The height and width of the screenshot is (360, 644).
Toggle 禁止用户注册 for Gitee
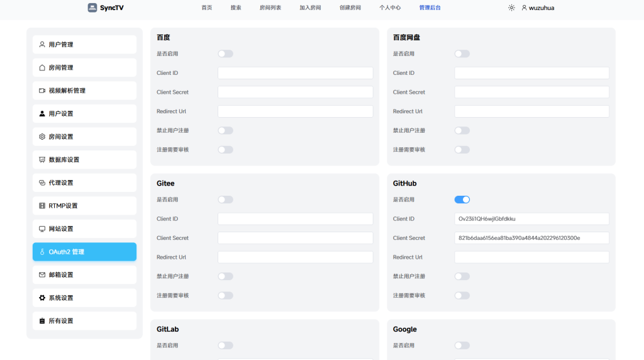point(226,276)
